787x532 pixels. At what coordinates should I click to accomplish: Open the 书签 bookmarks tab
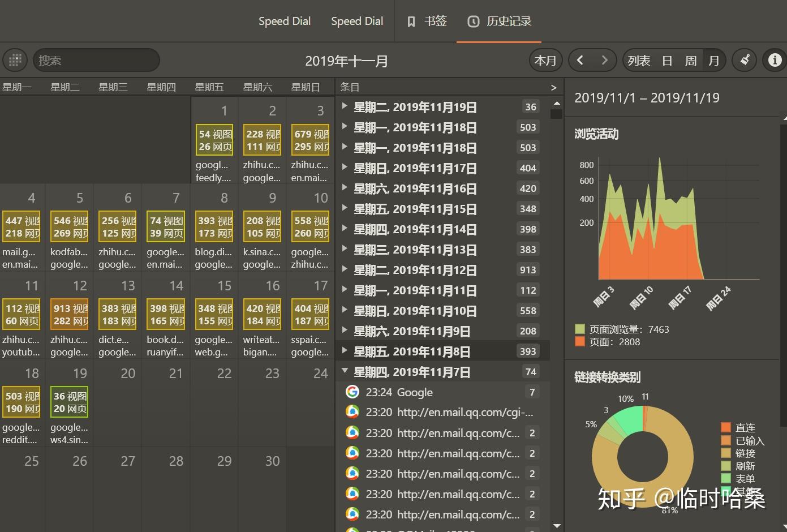click(x=435, y=22)
